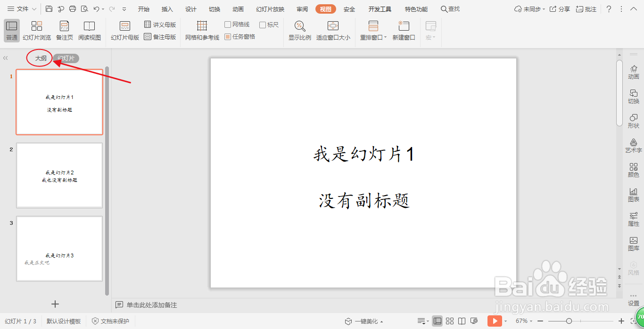Open the 审阅 ribbon tab
Image resolution: width=644 pixels, height=329 pixels.
click(302, 9)
